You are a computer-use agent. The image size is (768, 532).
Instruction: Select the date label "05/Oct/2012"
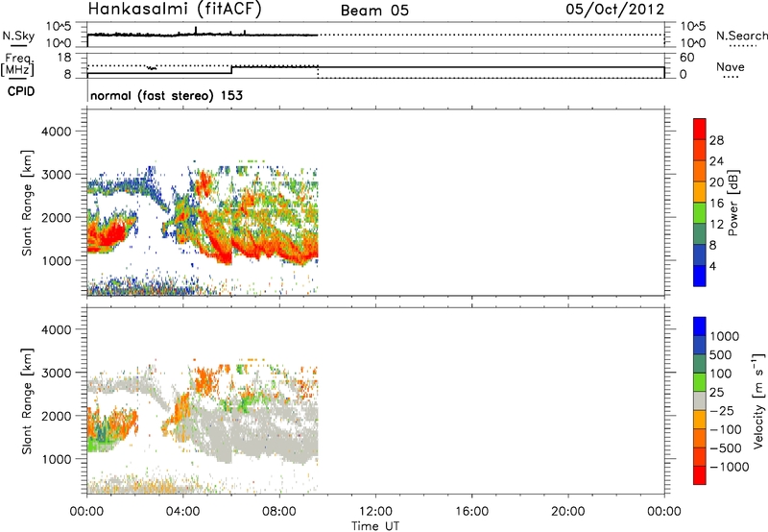point(615,10)
